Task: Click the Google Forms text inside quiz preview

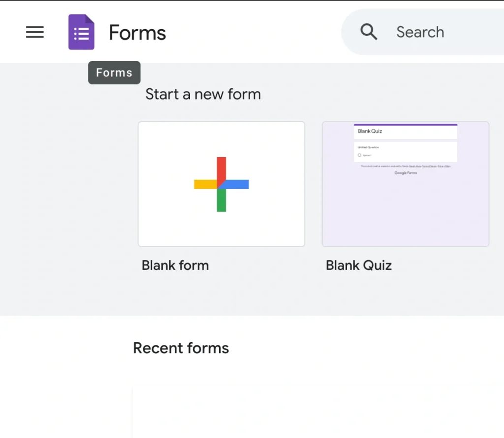Action: point(405,173)
